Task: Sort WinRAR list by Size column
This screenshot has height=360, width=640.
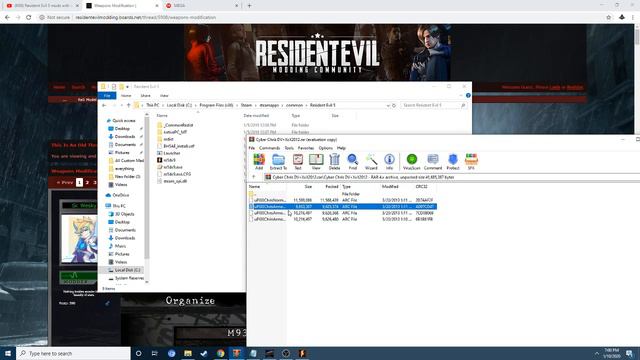Action: point(308,187)
